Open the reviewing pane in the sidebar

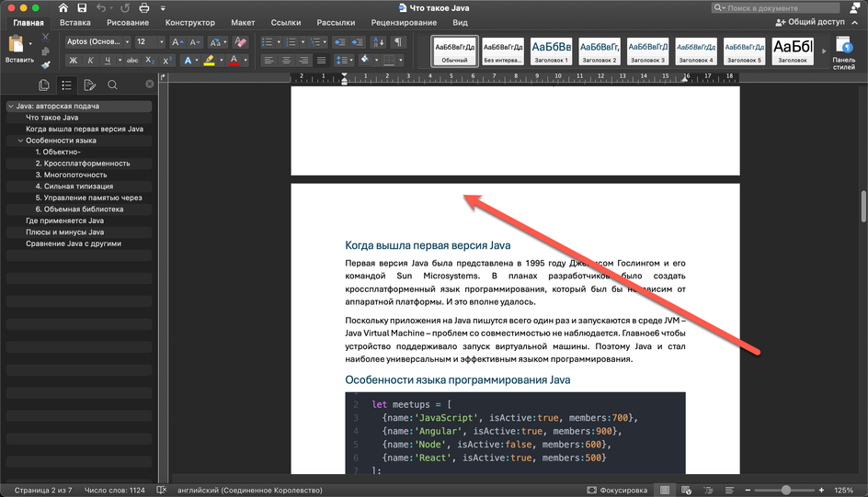[89, 85]
